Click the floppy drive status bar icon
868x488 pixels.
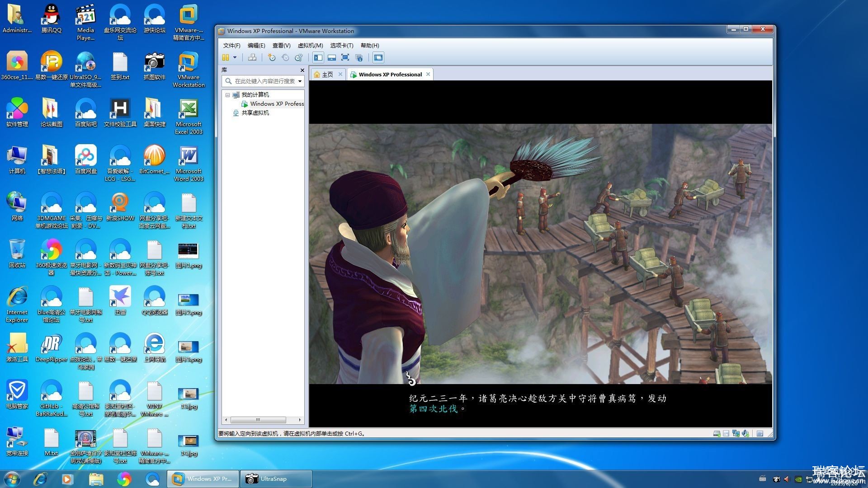726,434
